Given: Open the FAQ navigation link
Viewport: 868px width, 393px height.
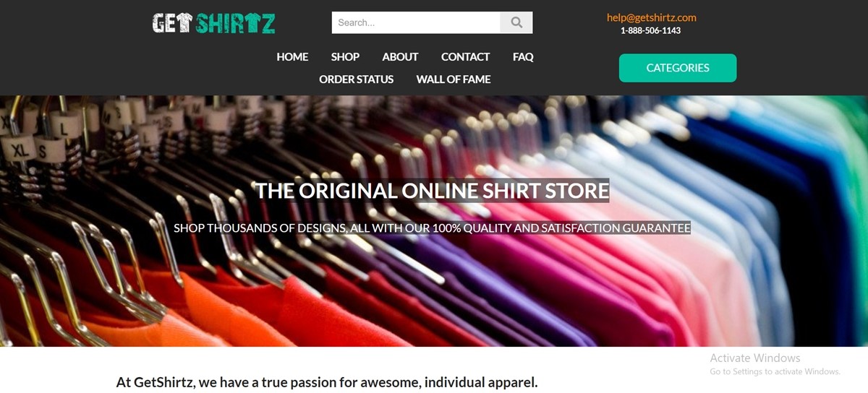Looking at the screenshot, I should coord(523,57).
